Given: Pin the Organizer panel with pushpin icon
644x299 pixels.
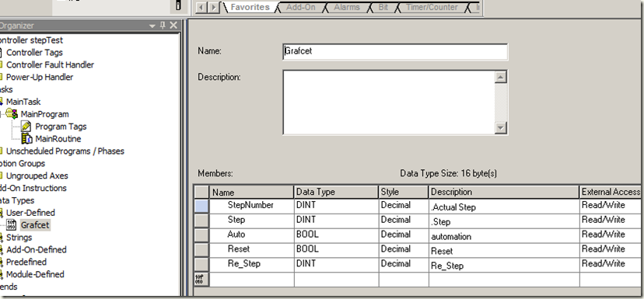Looking at the screenshot, I should [163, 26].
